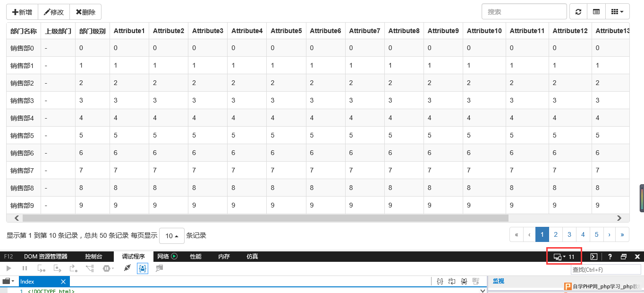Click the break on new worker icon
The height and width of the screenshot is (293, 644).
tap(90, 268)
